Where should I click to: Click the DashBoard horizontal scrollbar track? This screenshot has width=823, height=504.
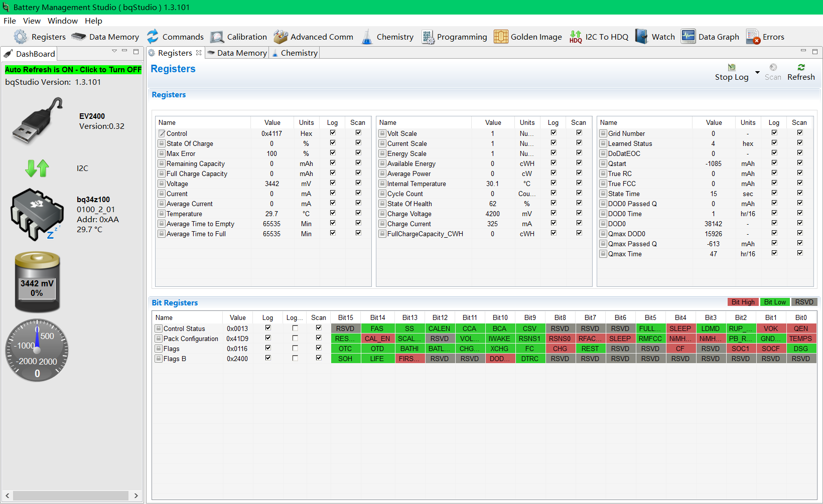[71, 495]
